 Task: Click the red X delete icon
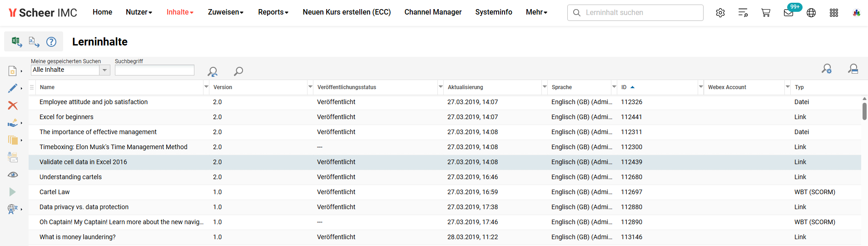[x=13, y=105]
